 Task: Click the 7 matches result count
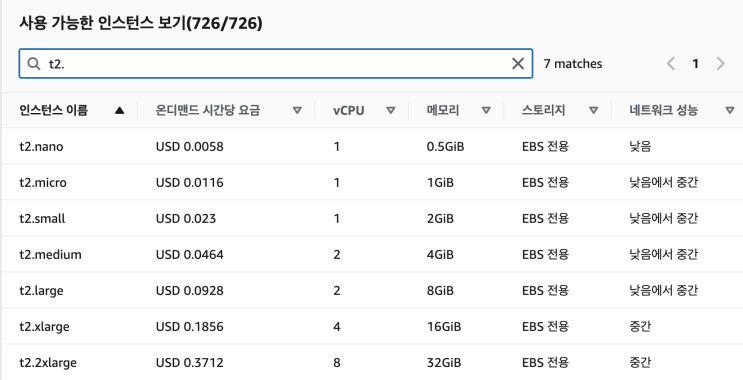(x=573, y=63)
